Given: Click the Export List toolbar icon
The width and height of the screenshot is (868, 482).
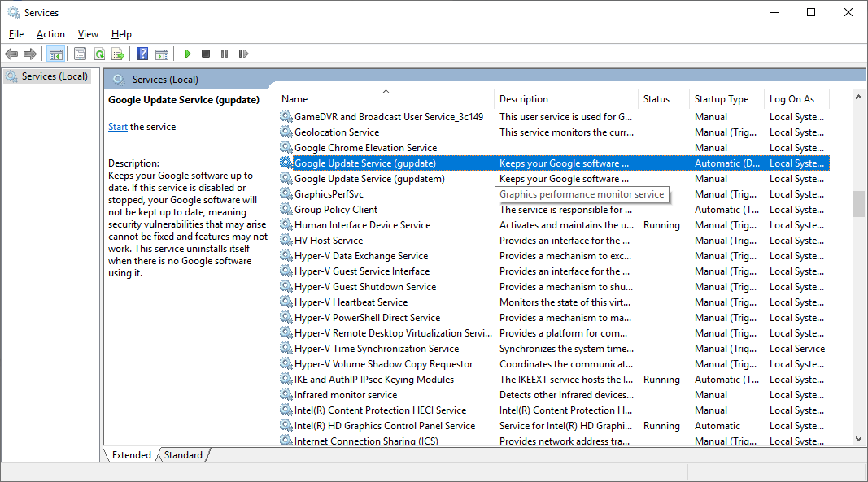Looking at the screenshot, I should pyautogui.click(x=118, y=54).
